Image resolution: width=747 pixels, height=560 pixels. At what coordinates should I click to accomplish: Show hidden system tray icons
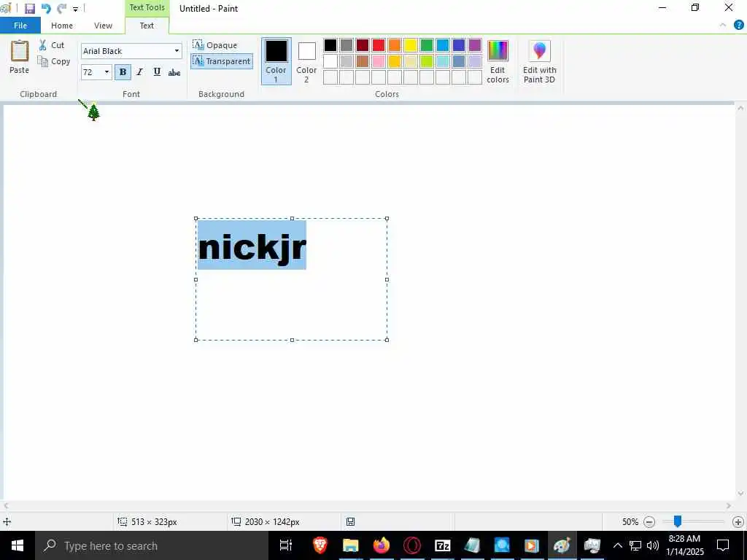[x=617, y=545]
